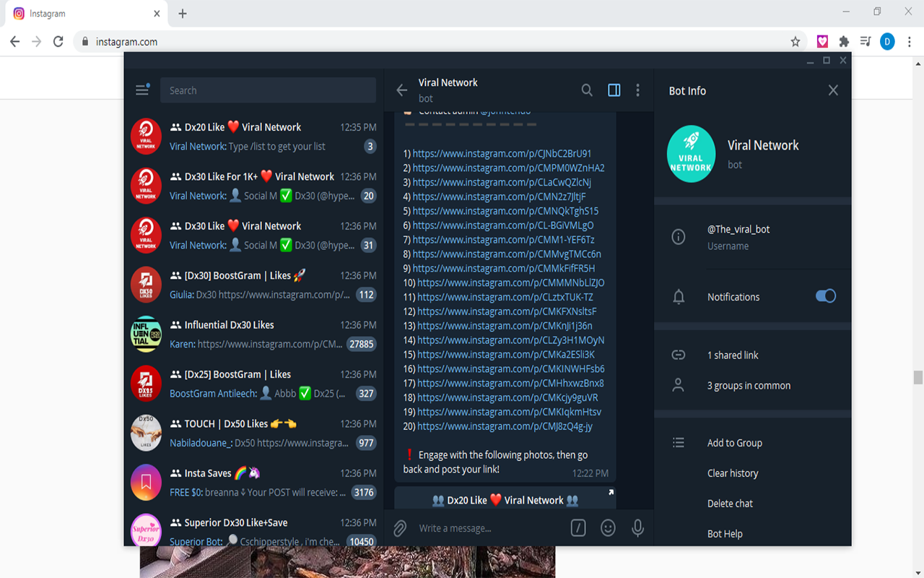924x578 pixels.
Task: Click the Telegram search field
Action: 268,90
